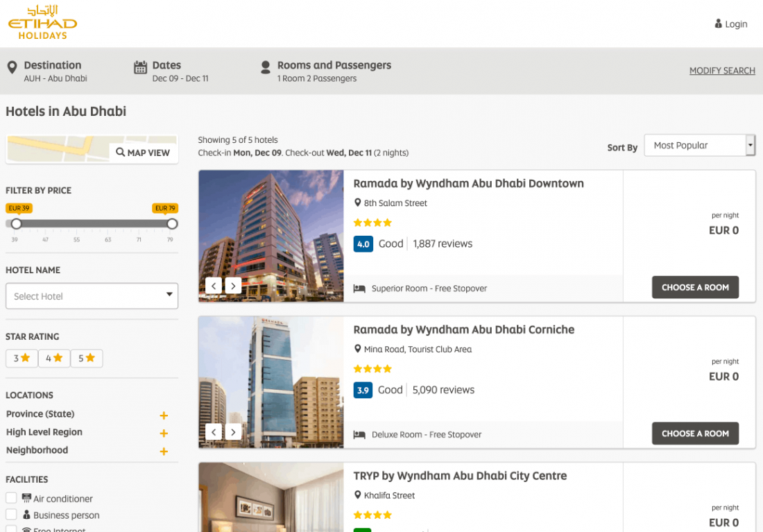Enable the Air conditioner facility checkbox
This screenshot has height=532, width=763.
point(11,498)
